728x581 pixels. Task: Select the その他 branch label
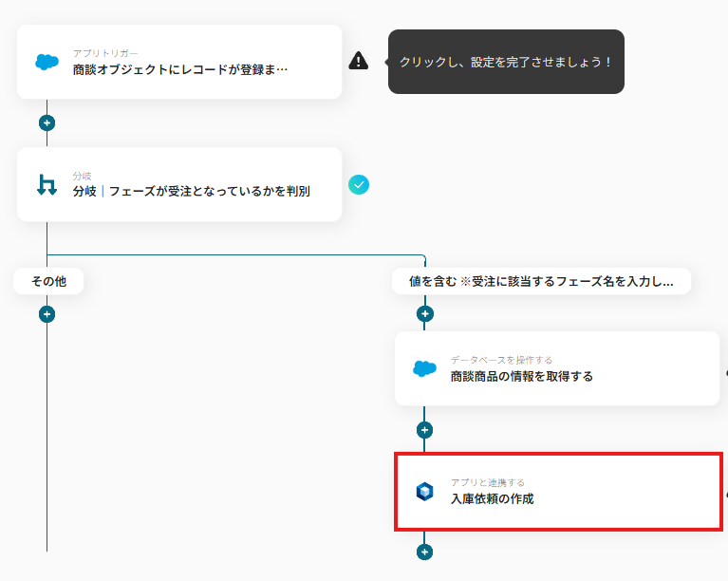pos(48,281)
